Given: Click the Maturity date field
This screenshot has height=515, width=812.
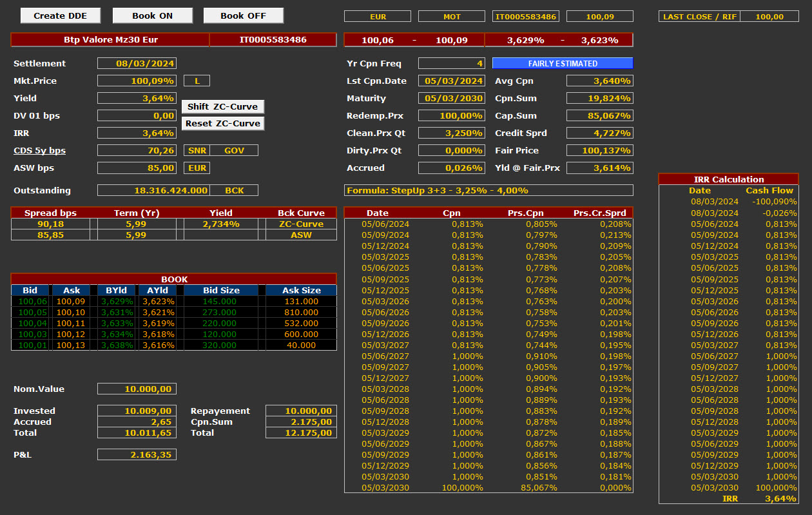Looking at the screenshot, I should tap(451, 98).
